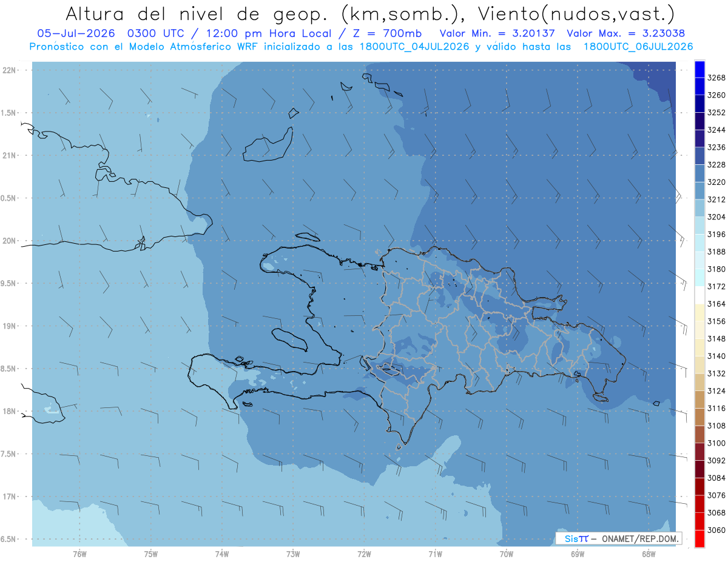Viewport: 728px width, 562px height.
Task: Click the '22N' latitude label
Action: click(10, 70)
